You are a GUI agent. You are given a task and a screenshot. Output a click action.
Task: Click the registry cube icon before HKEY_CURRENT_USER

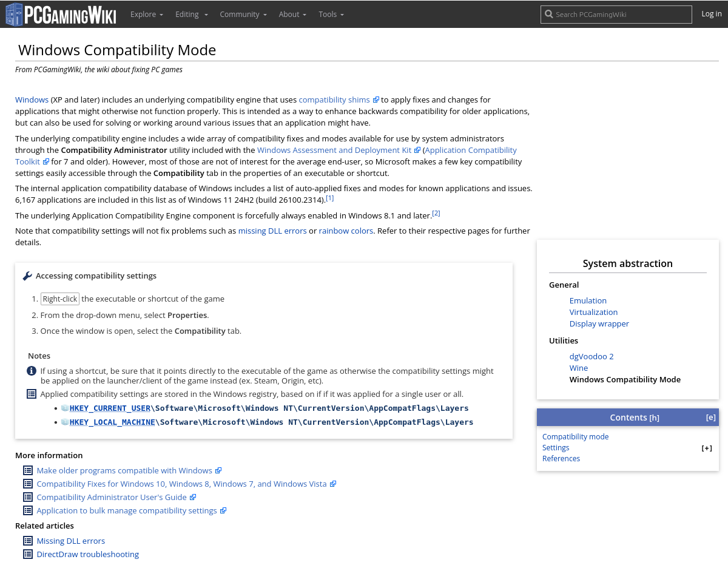pos(65,408)
